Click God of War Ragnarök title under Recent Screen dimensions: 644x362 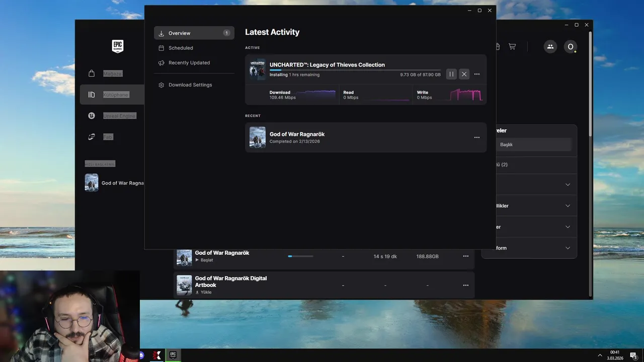[297, 134]
